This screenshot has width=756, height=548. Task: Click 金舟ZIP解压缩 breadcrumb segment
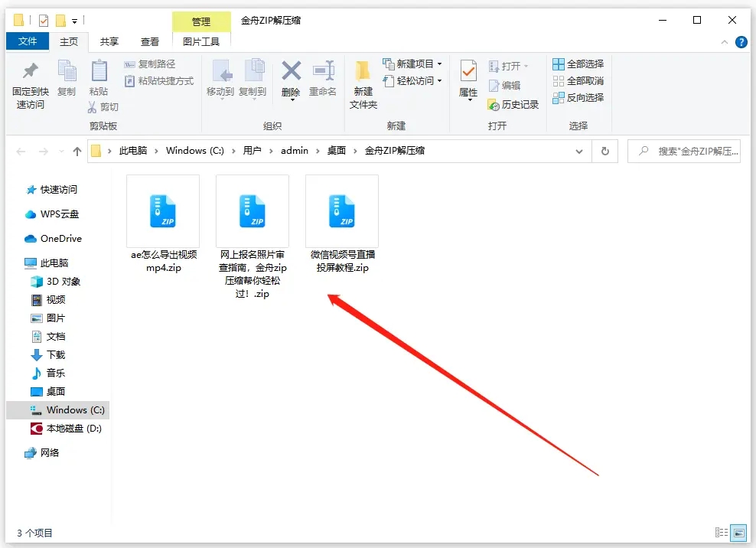click(x=394, y=151)
